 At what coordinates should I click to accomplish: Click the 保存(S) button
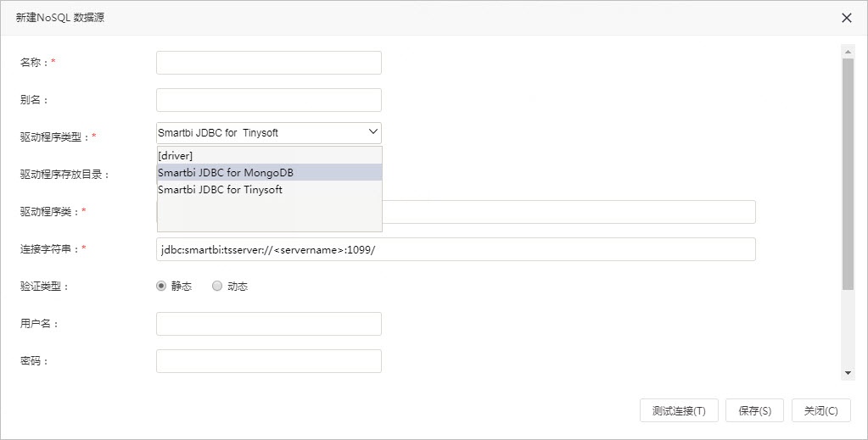(754, 410)
